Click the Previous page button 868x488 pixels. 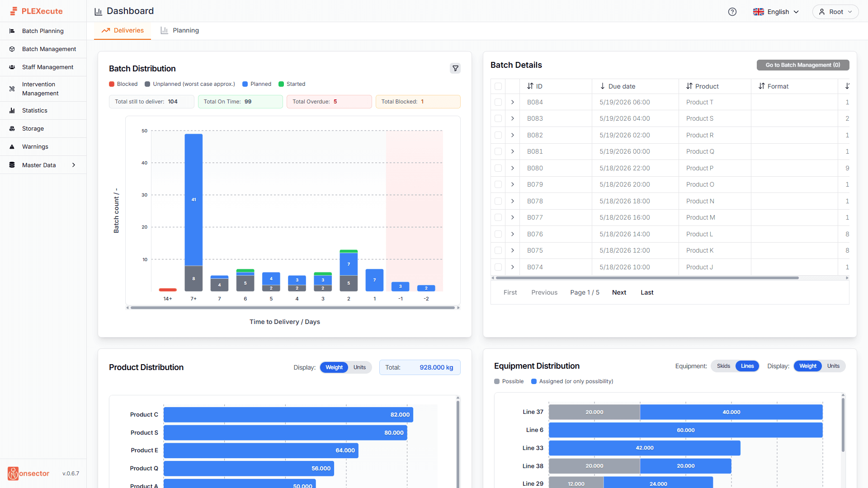click(x=544, y=292)
